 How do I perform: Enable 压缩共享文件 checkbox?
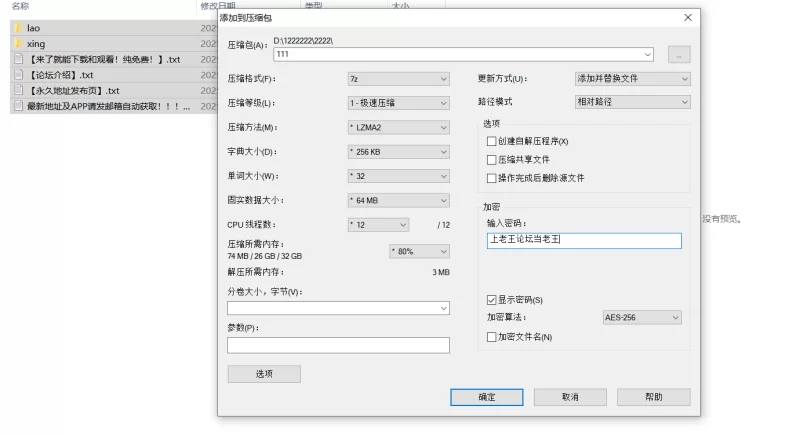pyautogui.click(x=491, y=160)
